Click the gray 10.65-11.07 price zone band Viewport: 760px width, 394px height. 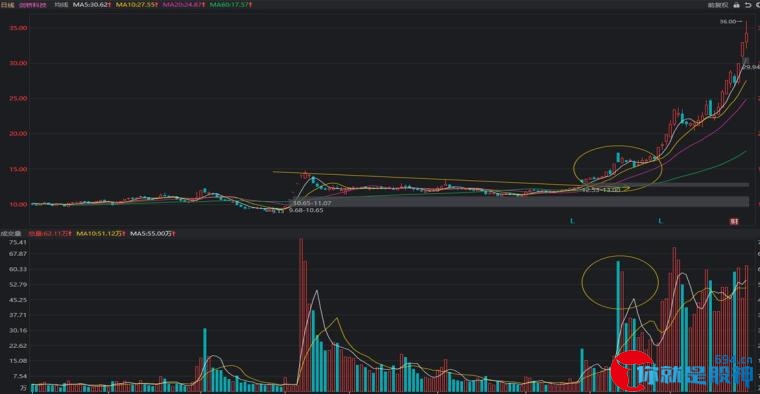519,202
